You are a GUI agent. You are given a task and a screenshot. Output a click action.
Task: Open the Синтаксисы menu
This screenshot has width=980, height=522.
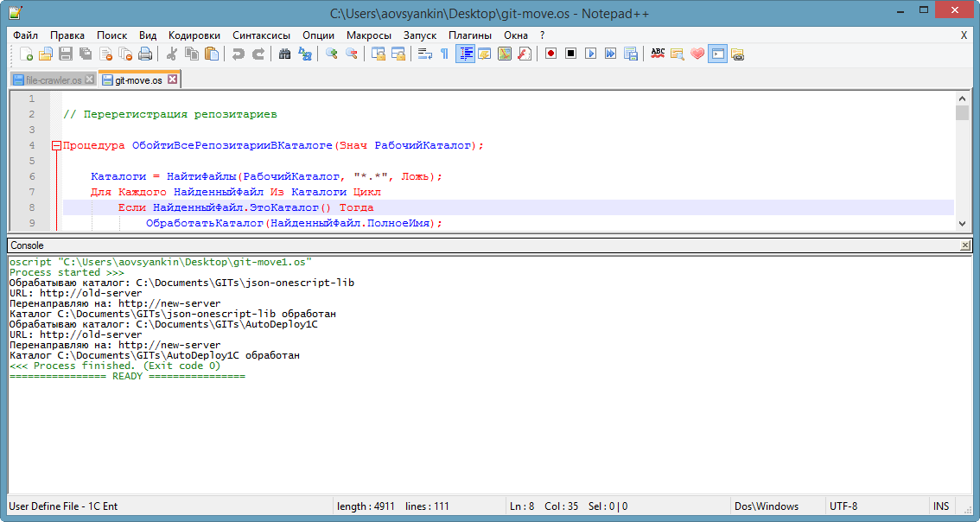(x=261, y=35)
